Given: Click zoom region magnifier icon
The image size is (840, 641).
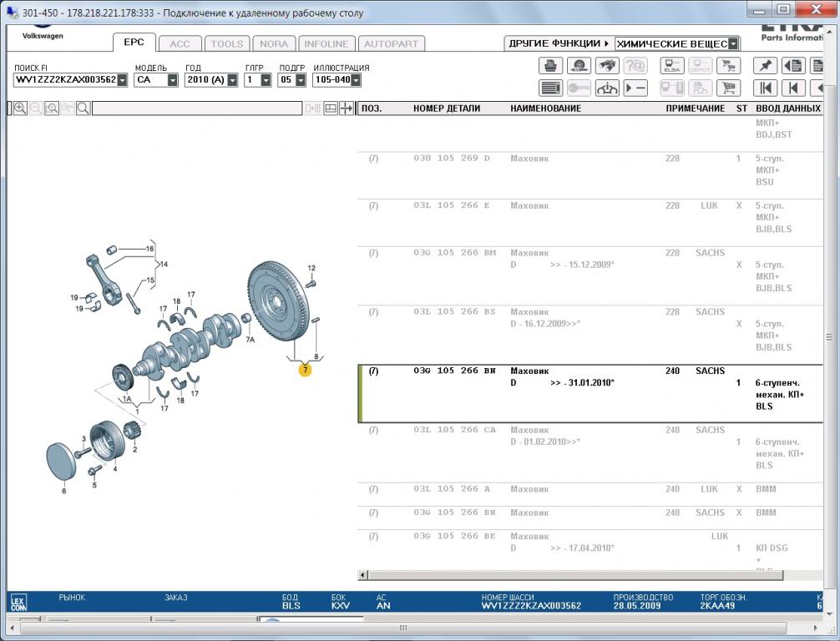Looking at the screenshot, I should (x=52, y=109).
